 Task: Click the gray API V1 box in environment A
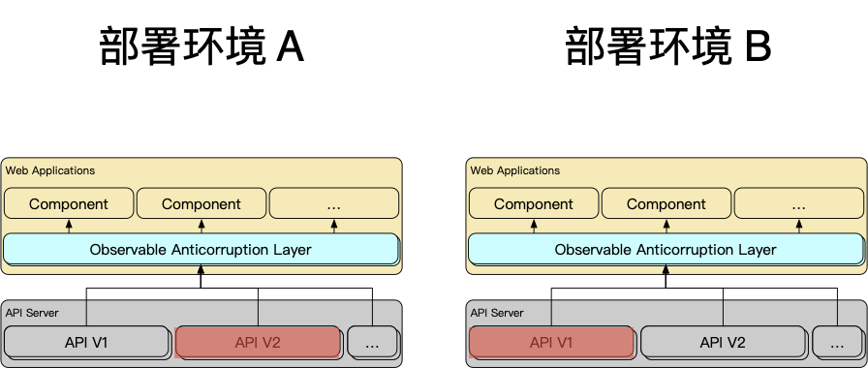[86, 342]
